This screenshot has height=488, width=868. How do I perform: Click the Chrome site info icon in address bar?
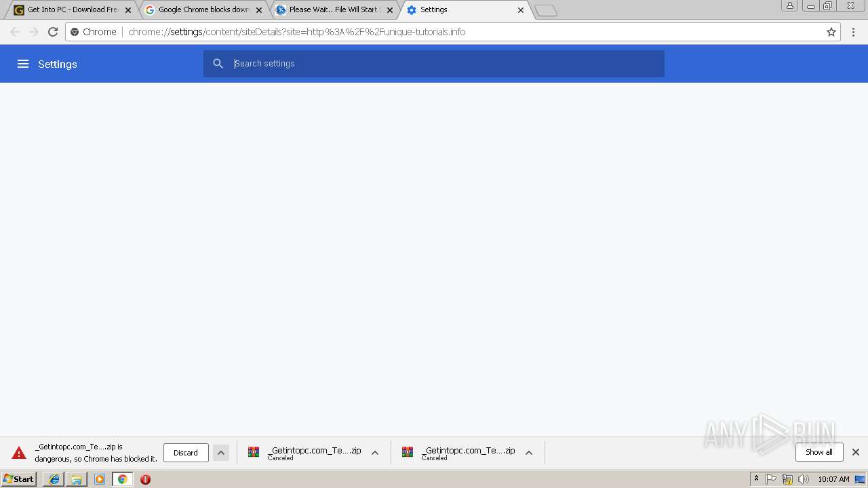[x=75, y=32]
